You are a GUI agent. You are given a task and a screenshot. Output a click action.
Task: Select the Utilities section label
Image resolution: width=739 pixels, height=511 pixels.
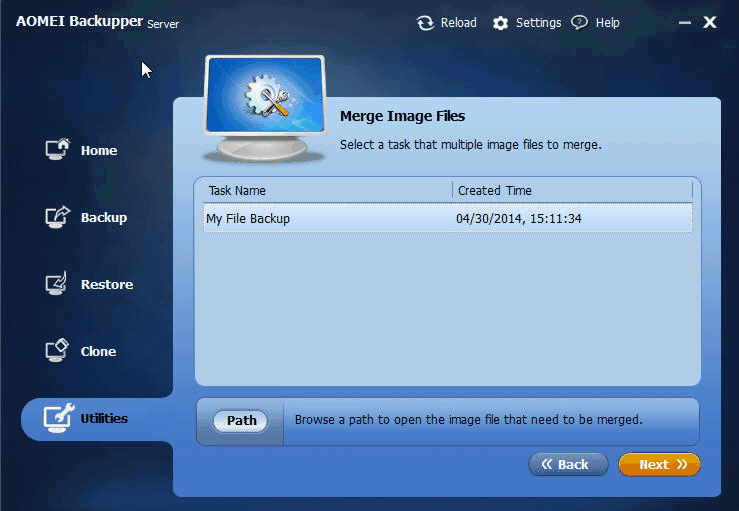pos(104,418)
